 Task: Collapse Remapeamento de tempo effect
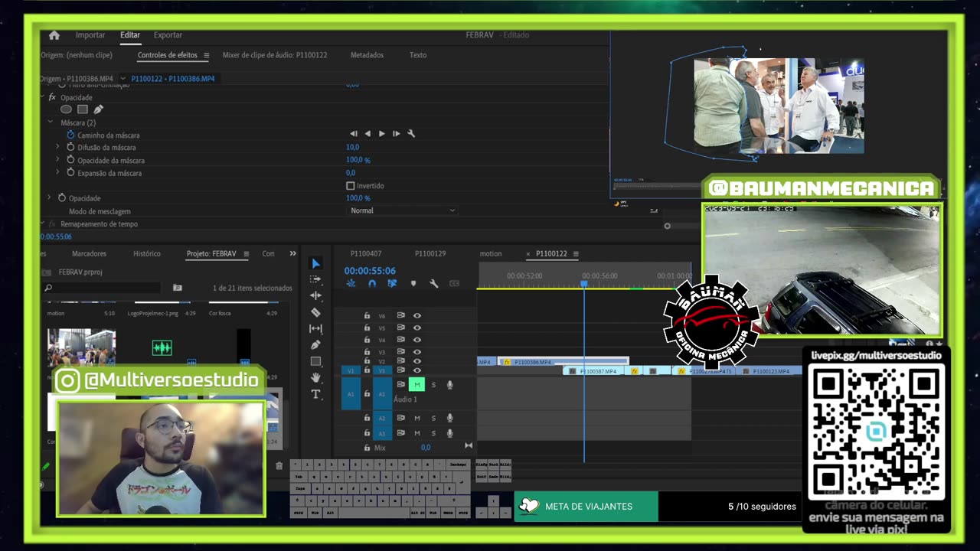pyautogui.click(x=42, y=224)
